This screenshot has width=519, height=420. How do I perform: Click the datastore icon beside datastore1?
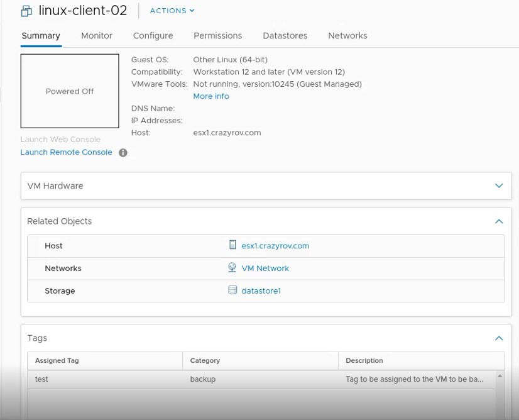[x=232, y=290]
